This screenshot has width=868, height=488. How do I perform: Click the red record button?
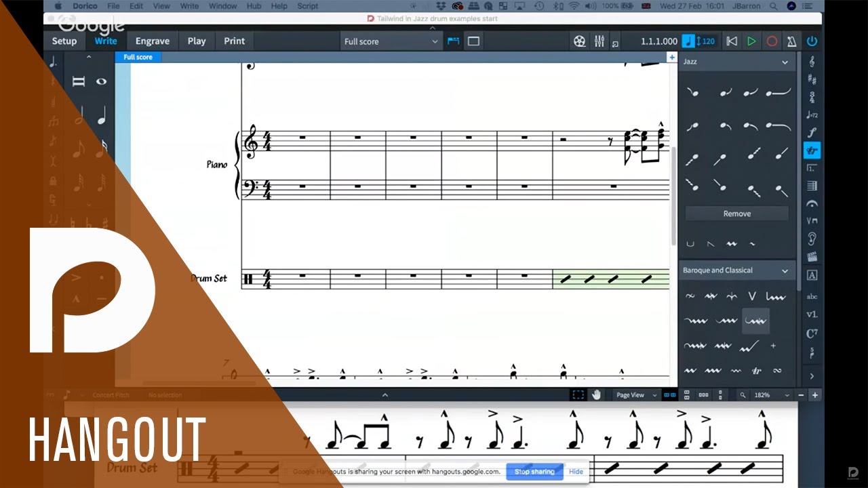[772, 41]
